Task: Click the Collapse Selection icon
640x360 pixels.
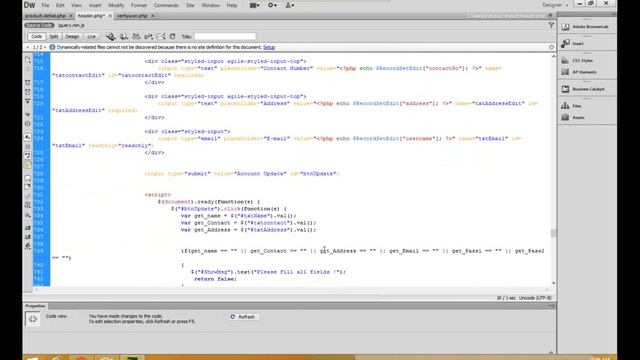Action: 28,92
